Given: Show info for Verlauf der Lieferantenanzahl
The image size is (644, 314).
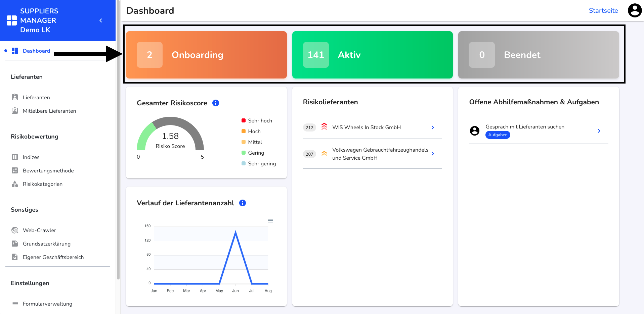Looking at the screenshot, I should click(x=243, y=203).
